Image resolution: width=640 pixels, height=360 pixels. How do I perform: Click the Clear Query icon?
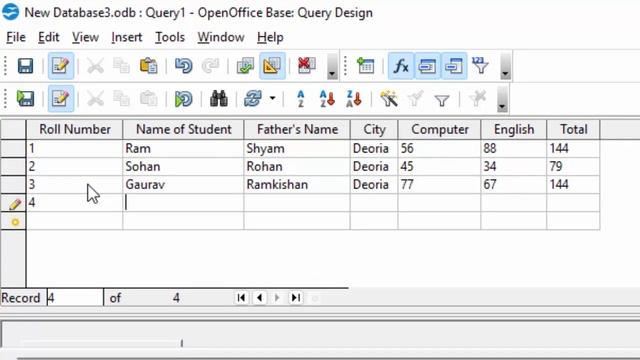point(307,66)
